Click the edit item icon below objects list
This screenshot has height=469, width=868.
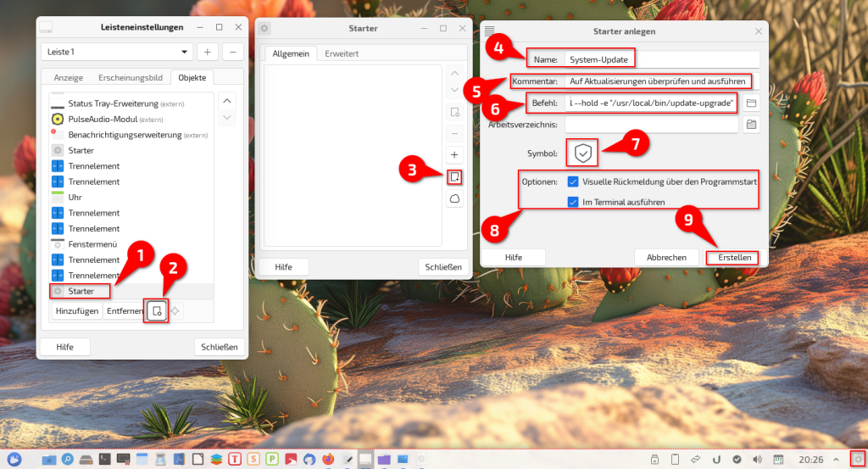click(156, 311)
